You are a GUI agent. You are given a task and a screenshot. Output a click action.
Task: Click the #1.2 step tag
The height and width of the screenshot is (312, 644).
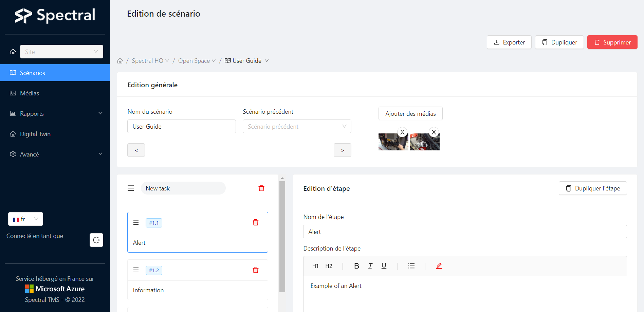click(x=154, y=270)
